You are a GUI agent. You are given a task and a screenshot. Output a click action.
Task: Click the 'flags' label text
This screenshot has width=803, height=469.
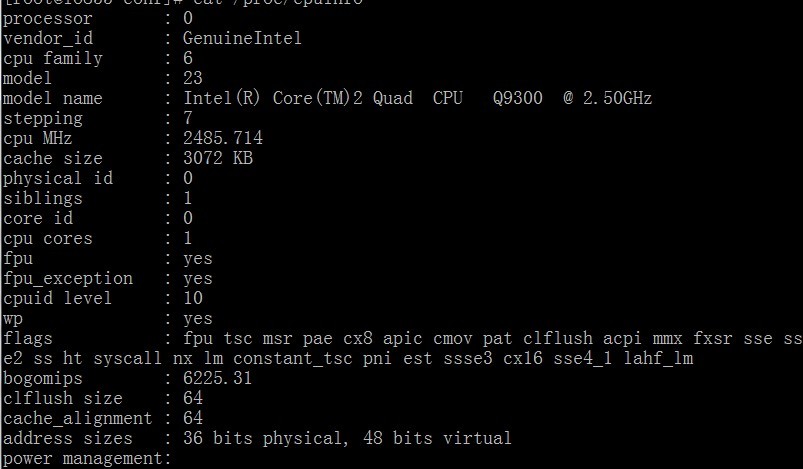click(28, 338)
